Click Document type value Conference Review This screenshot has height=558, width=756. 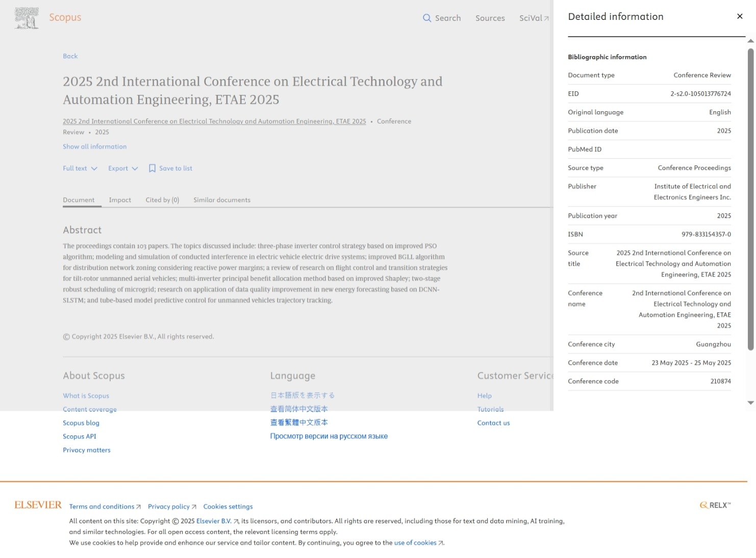click(x=702, y=75)
